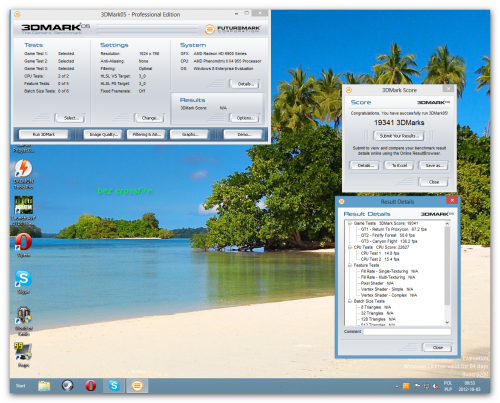The image size is (500, 403).
Task: Open Action Center flag tray icon
Action: click(x=417, y=386)
